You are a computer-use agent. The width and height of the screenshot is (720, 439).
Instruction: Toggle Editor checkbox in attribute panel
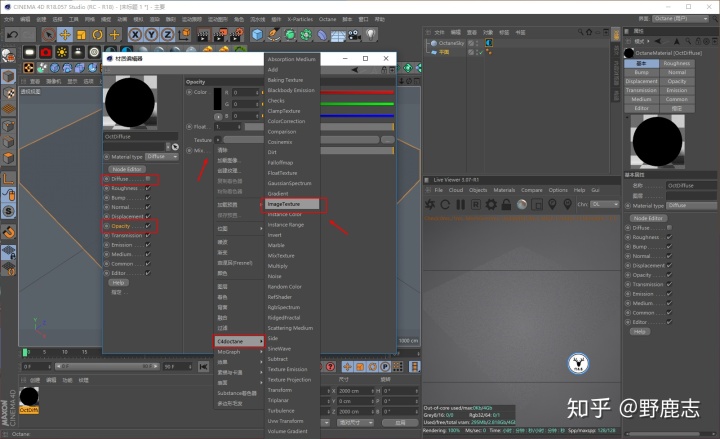pos(669,322)
